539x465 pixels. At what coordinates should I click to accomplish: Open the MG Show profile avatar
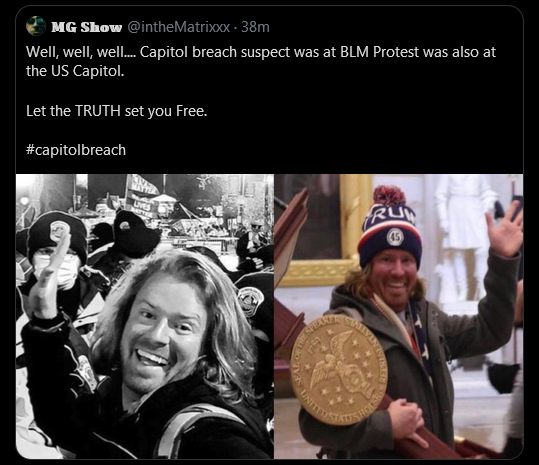pos(36,26)
